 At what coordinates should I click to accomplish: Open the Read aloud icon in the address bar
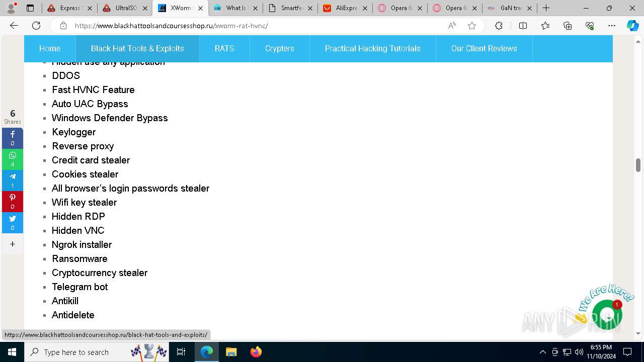(452, 26)
